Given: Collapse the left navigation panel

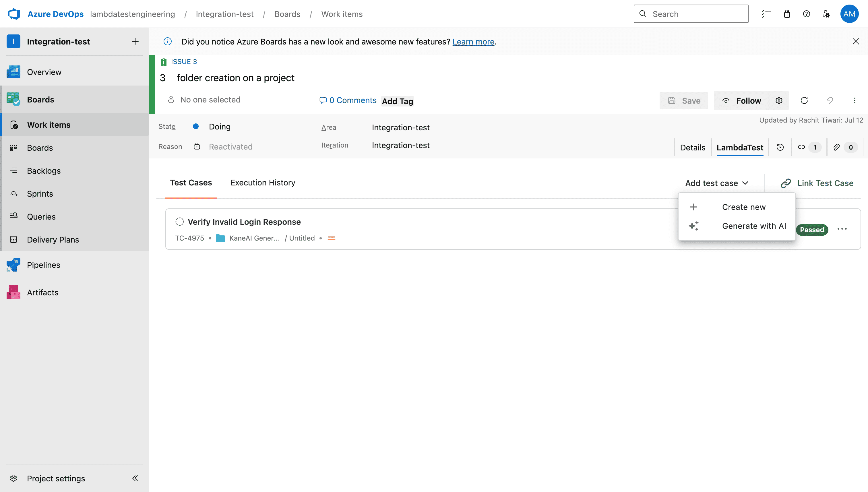Looking at the screenshot, I should (135, 478).
